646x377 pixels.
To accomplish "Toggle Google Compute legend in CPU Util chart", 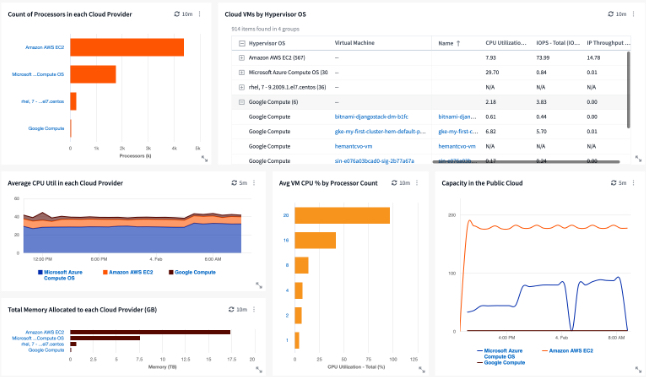I will (x=192, y=272).
